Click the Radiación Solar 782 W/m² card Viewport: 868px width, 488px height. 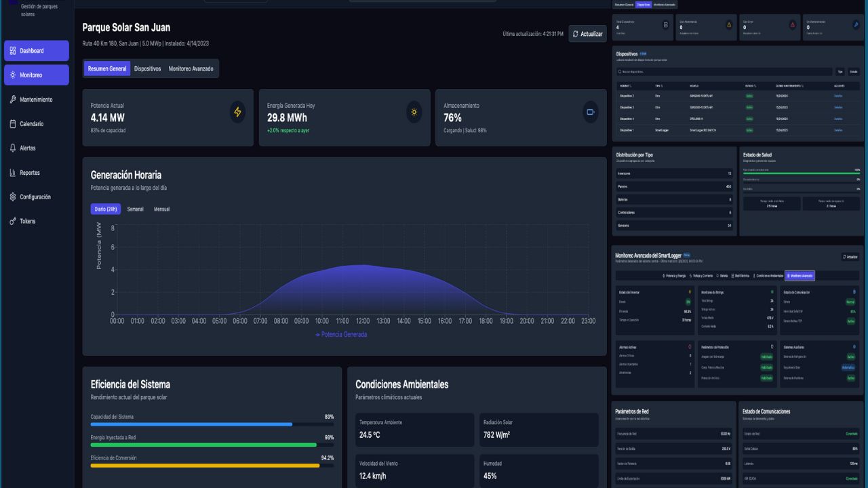coord(539,430)
